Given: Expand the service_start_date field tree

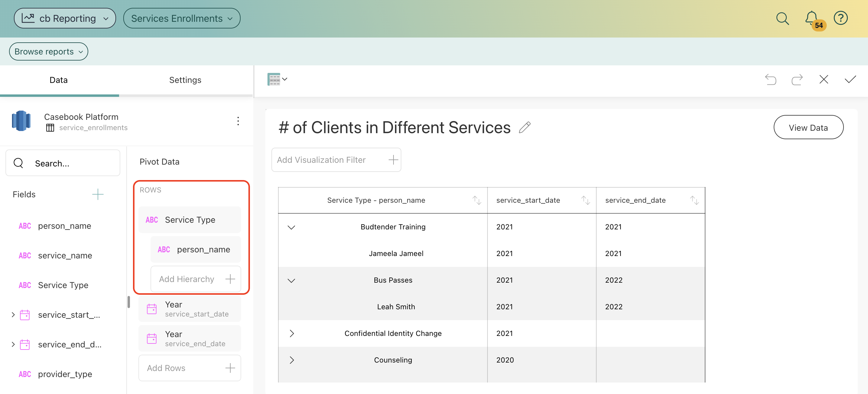Looking at the screenshot, I should click(13, 315).
